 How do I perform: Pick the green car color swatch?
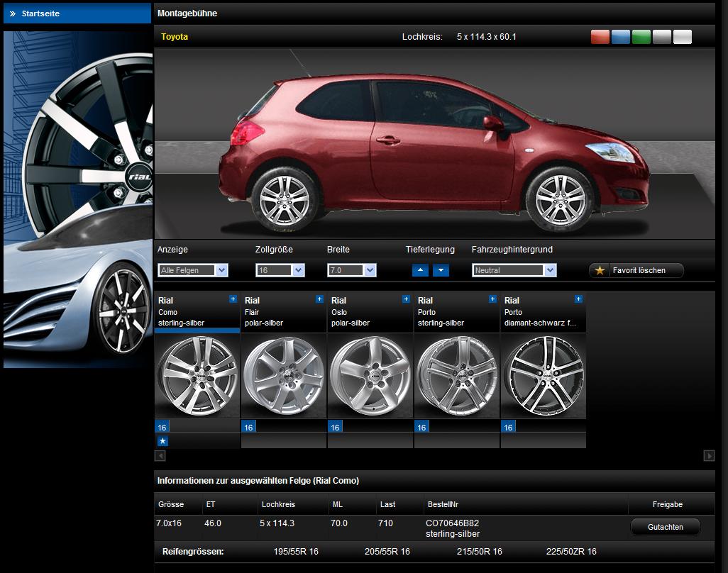click(641, 37)
